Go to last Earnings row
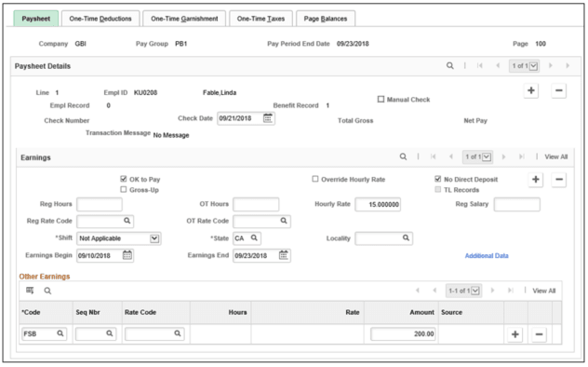 [x=521, y=156]
